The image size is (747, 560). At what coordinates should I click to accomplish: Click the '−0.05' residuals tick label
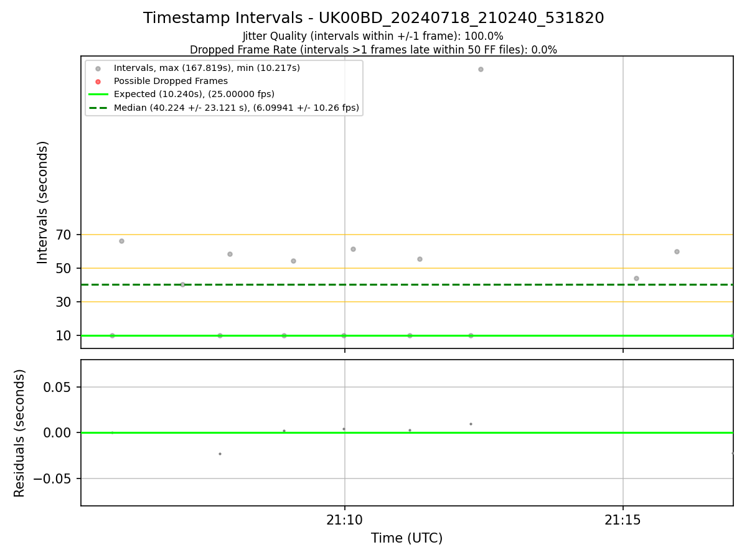tap(53, 478)
